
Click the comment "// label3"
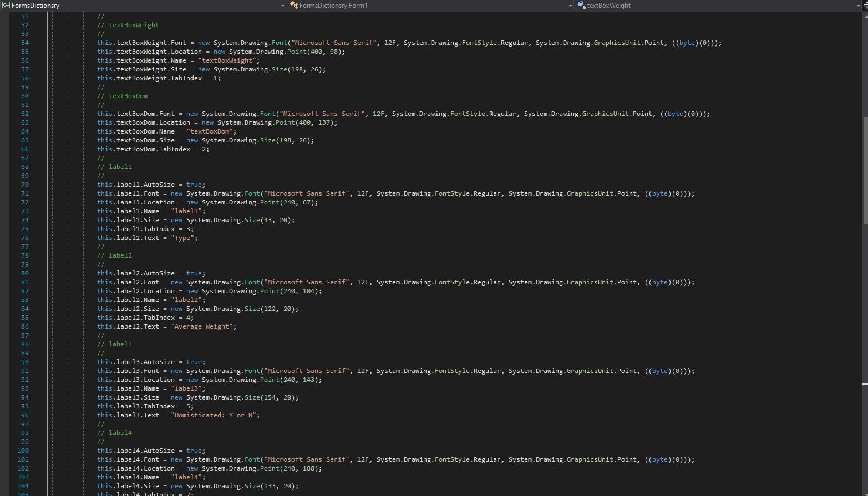[x=115, y=344]
